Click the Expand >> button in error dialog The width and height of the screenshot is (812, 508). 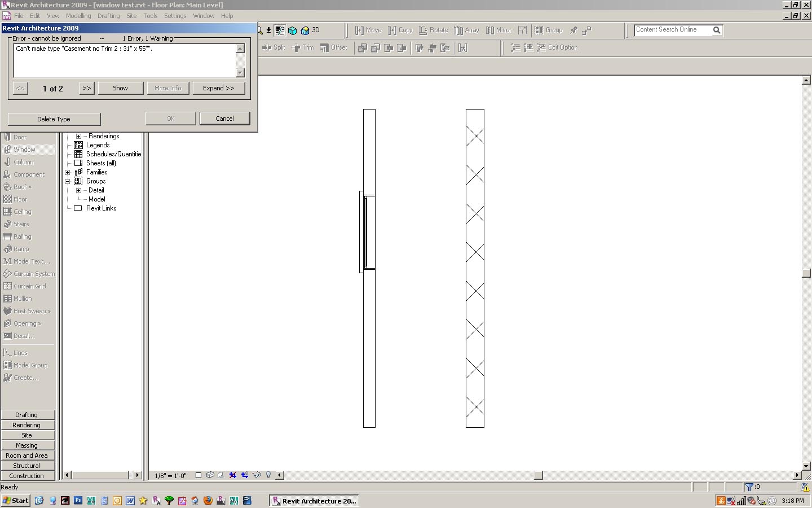pos(218,88)
